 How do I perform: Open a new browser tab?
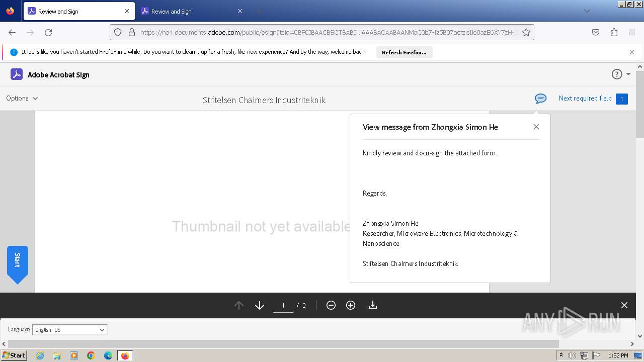pyautogui.click(x=259, y=11)
